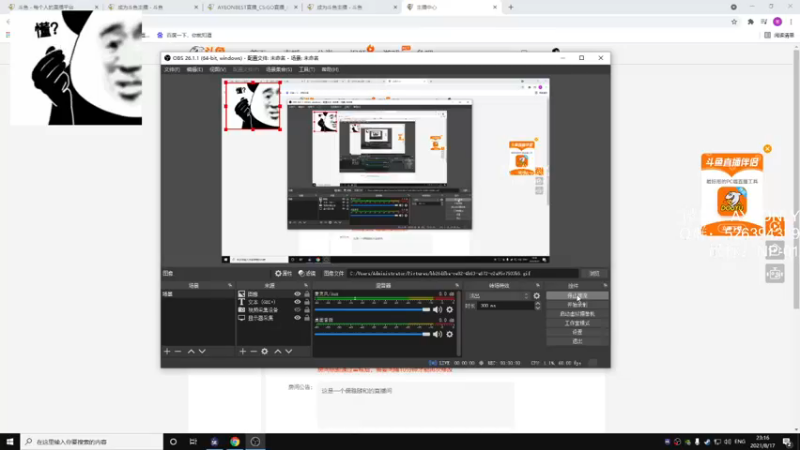This screenshot has width=800, height=450.
Task: Select 场景 item in Scenes list
Action: 198,294
